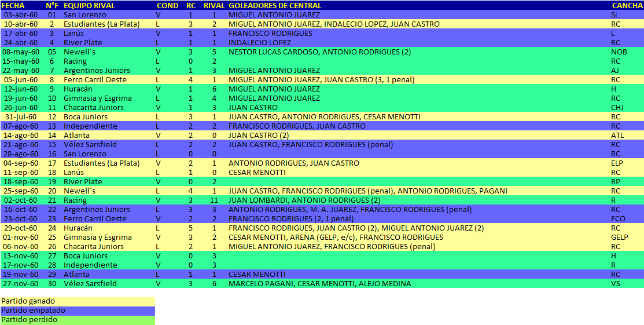The width and height of the screenshot is (644, 325).
Task: Select Ferro Carril Oeste in the 05-jun-60 row
Action: [95, 80]
